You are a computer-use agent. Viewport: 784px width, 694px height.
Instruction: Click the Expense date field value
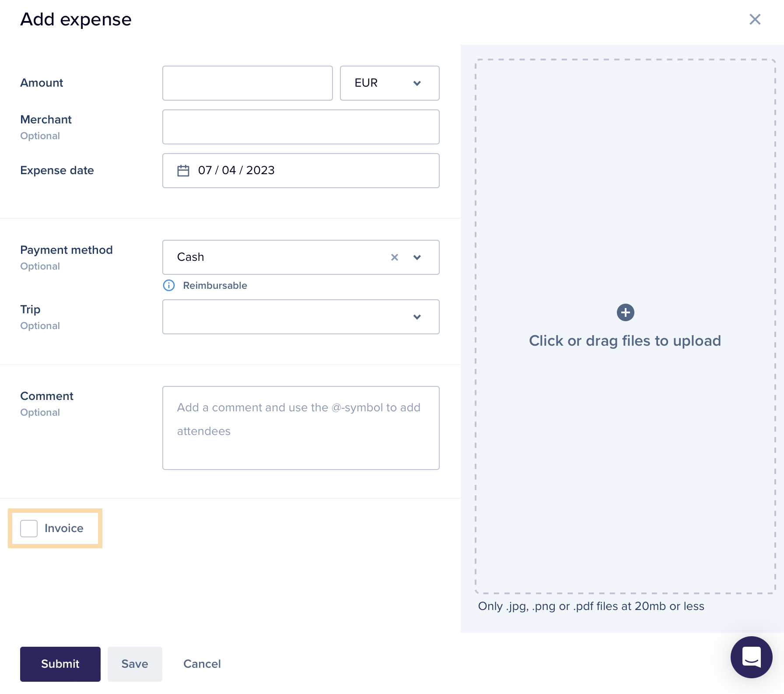(x=236, y=170)
